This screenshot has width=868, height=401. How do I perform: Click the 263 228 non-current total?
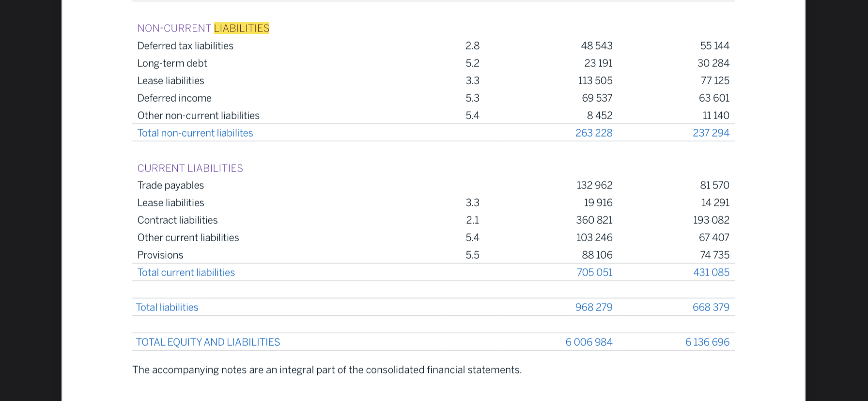(x=593, y=133)
